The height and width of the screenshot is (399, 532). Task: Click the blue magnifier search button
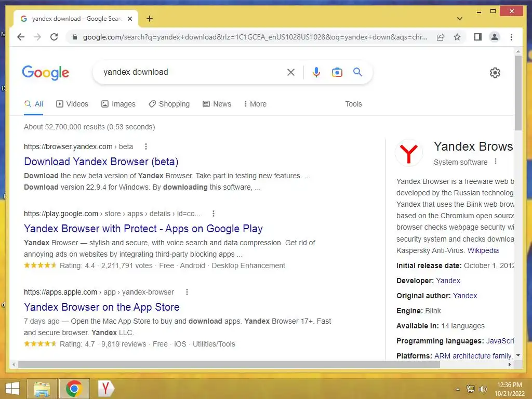point(357,72)
